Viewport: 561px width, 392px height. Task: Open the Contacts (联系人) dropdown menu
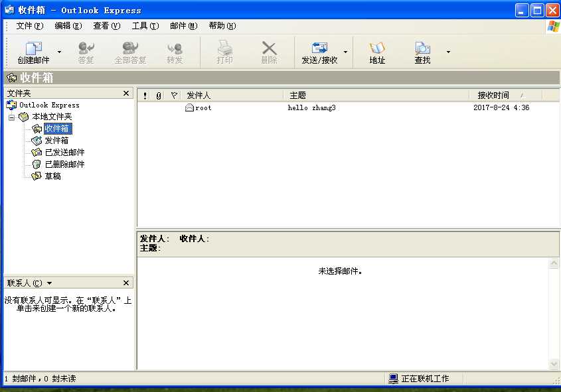(x=49, y=283)
